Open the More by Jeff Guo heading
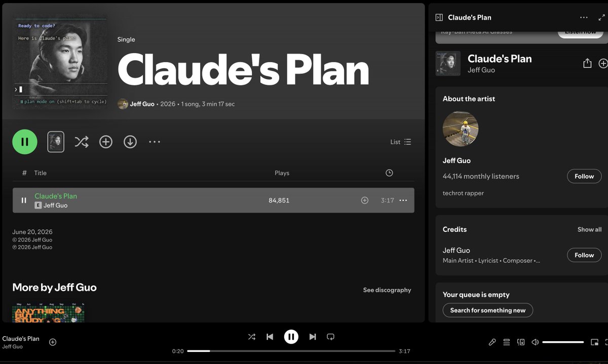 click(55, 288)
